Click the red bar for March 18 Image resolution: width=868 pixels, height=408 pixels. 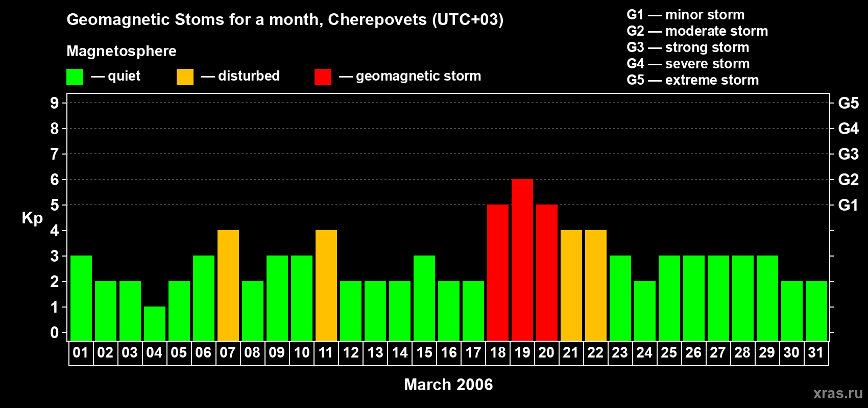pos(497,272)
